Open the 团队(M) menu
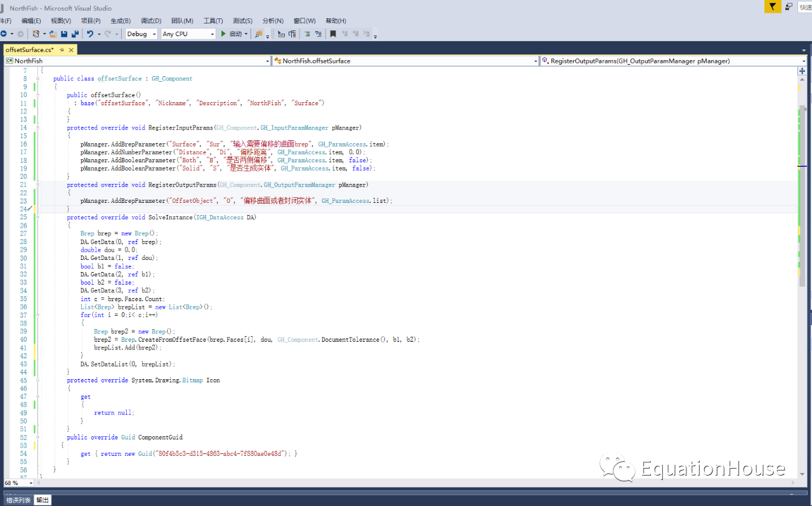This screenshot has height=506, width=812. click(x=182, y=21)
